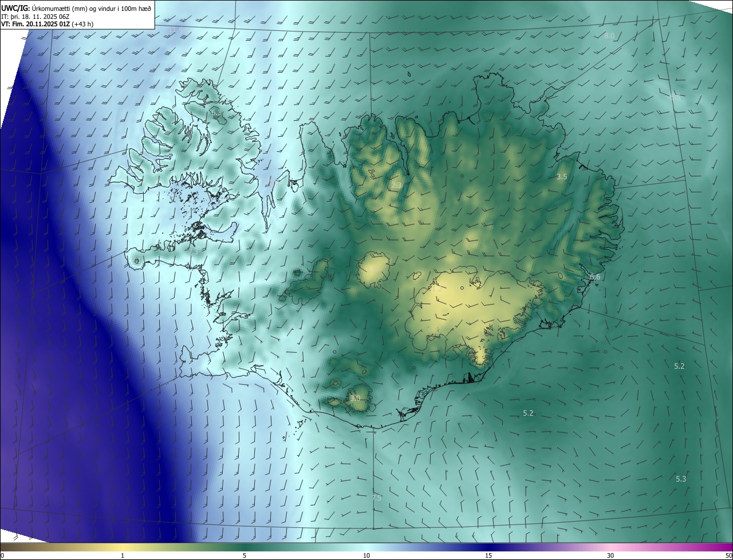This screenshot has height=560, width=733.
Task: Click the 11.4 value label on the map
Action: [175, 29]
